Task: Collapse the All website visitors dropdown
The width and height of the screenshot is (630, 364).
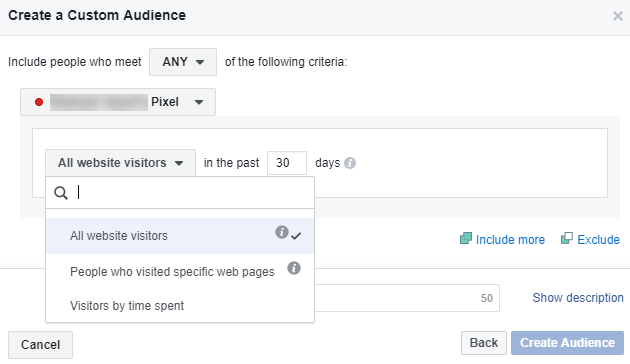Action: (121, 163)
